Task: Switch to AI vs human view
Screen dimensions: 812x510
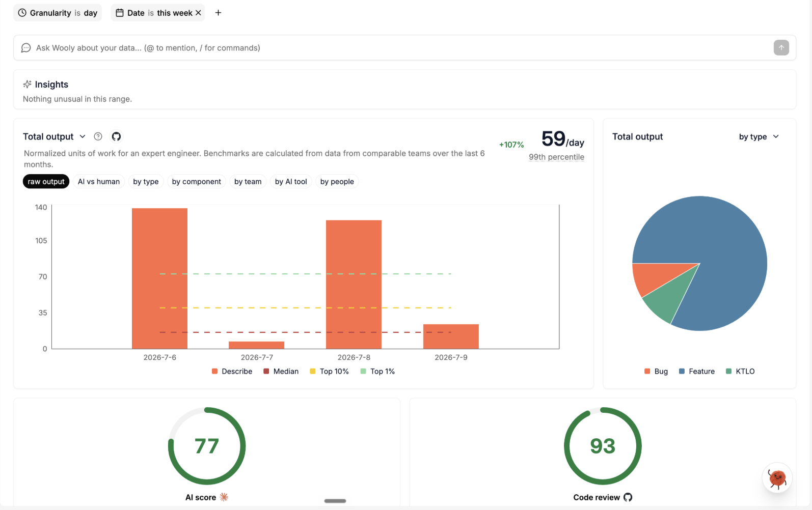Action: [x=99, y=182]
